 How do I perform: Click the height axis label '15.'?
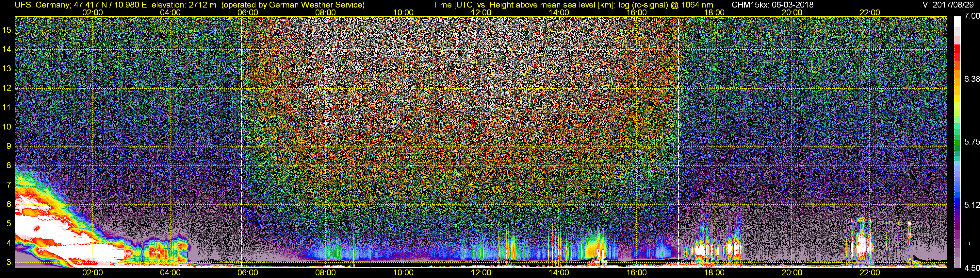(x=8, y=30)
